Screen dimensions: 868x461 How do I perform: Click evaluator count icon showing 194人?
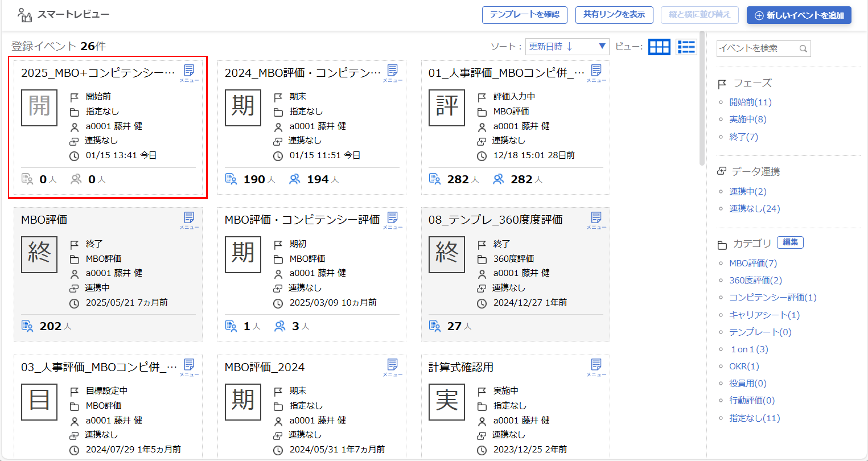tap(295, 179)
